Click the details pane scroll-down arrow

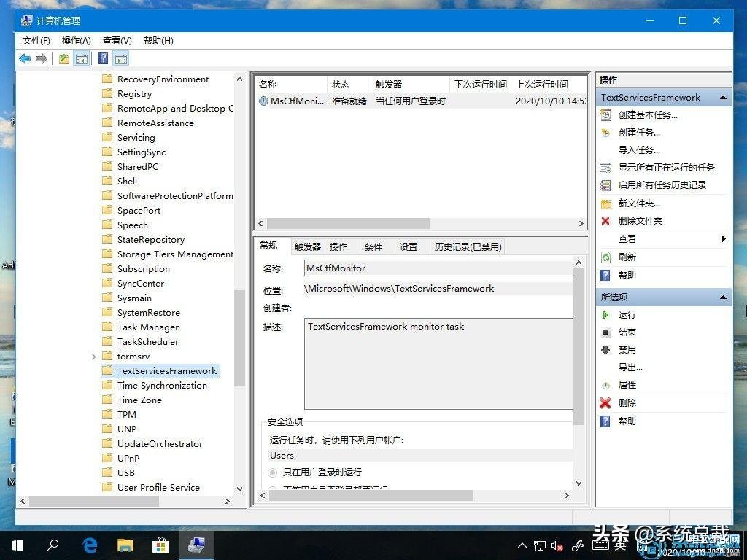[578, 483]
